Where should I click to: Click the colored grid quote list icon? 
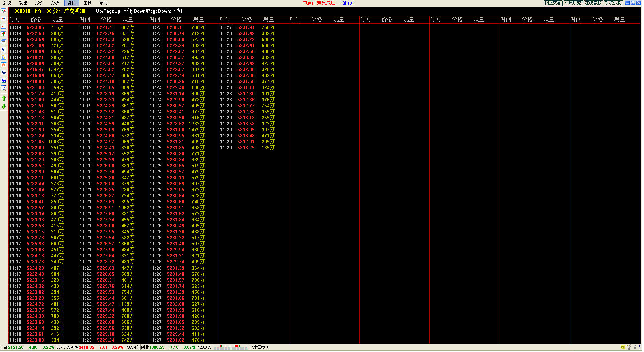(4, 18)
